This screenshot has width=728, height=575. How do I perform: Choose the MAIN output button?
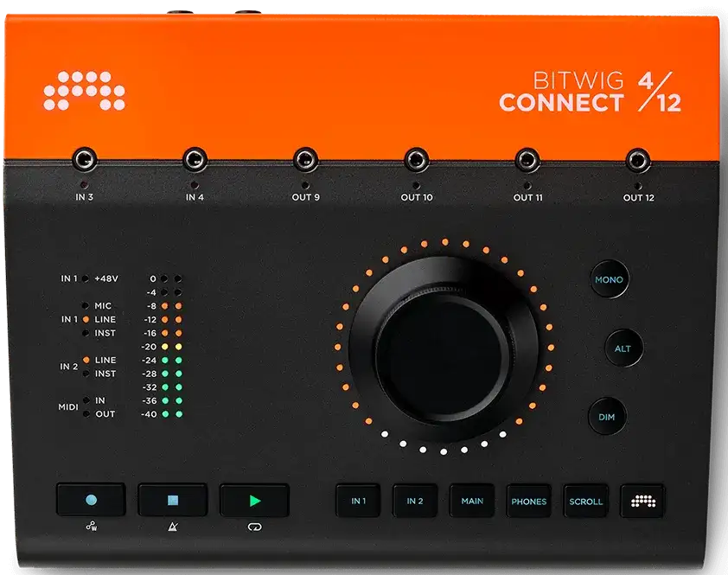[x=472, y=501]
